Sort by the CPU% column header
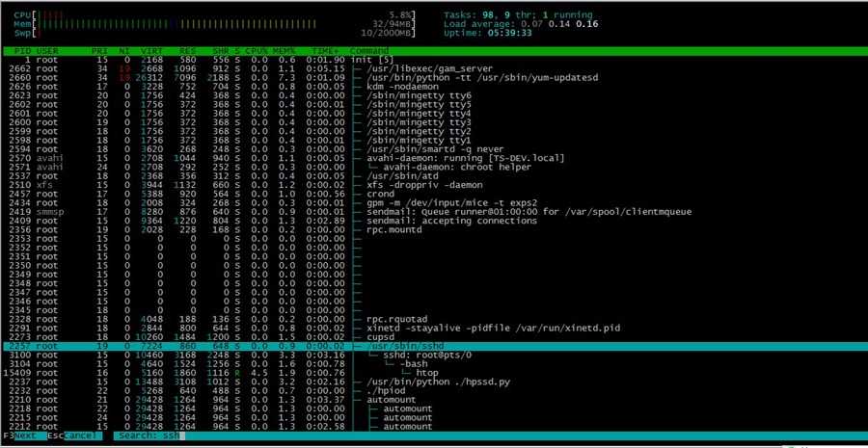The width and height of the screenshot is (868, 448). click(x=257, y=51)
